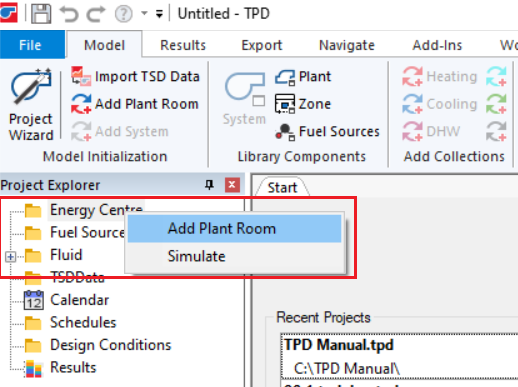Select Calendar in Project Explorer
The height and width of the screenshot is (387, 518).
79,300
